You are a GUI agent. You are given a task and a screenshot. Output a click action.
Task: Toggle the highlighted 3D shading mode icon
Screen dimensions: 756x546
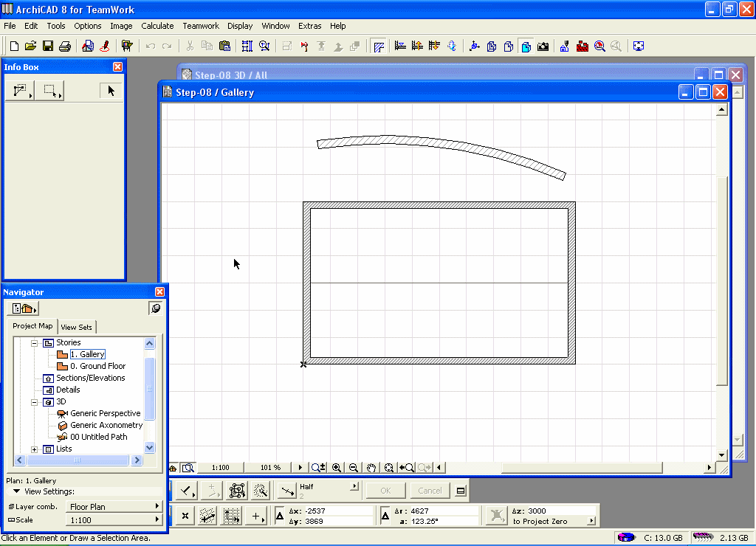click(526, 46)
